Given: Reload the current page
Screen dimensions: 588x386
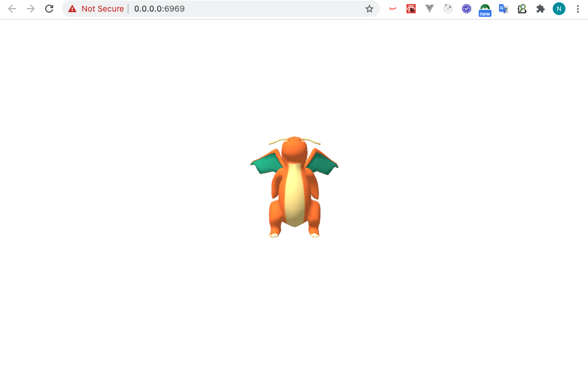Looking at the screenshot, I should pyautogui.click(x=49, y=9).
